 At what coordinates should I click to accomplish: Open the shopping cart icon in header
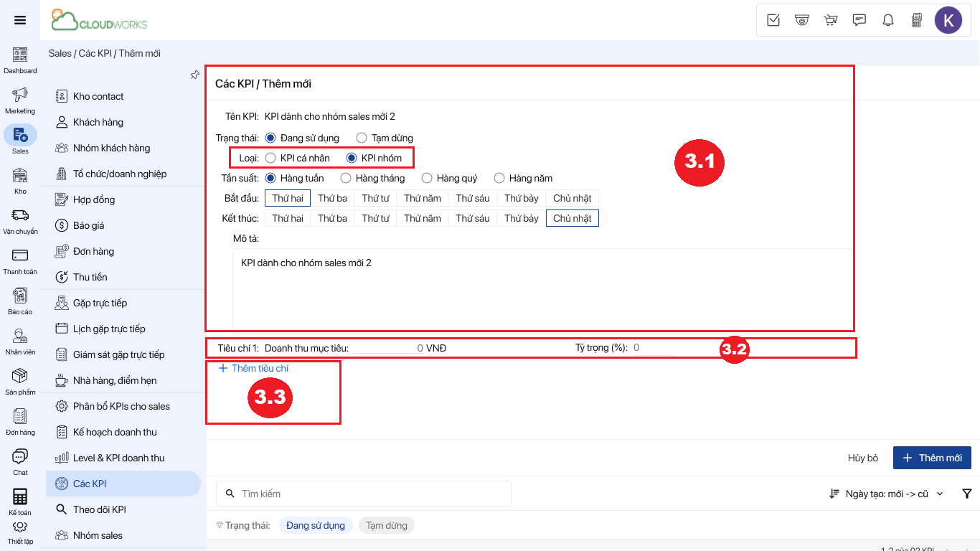pos(831,20)
